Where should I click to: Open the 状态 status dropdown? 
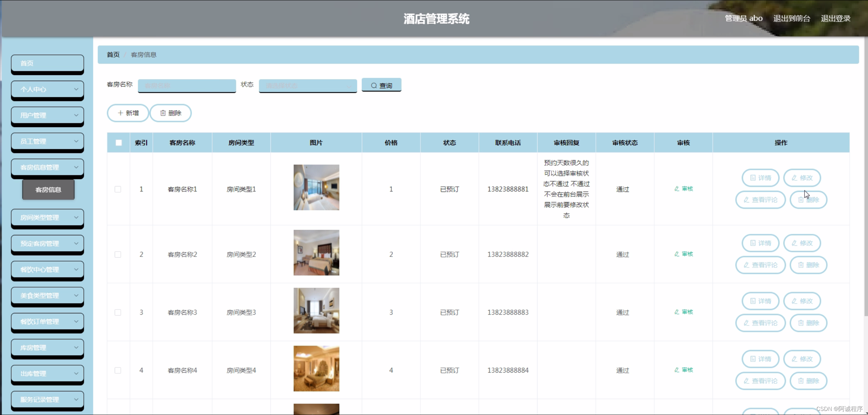(x=307, y=86)
